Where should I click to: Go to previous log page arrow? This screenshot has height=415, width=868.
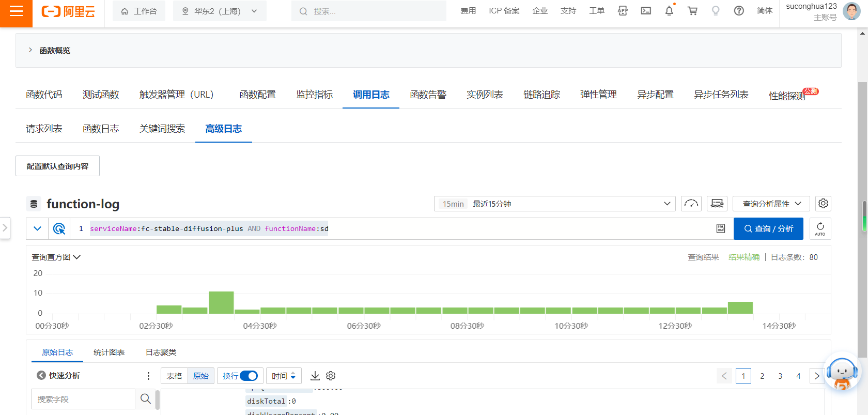[724, 376]
